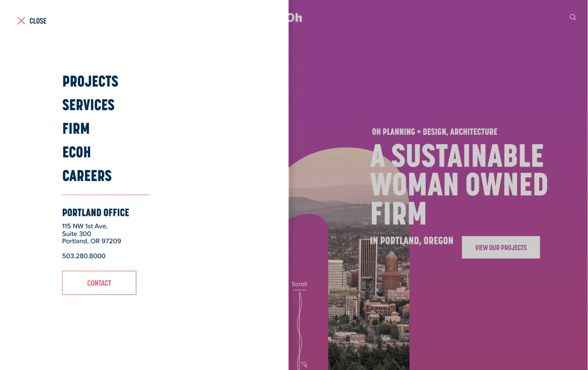The image size is (588, 370).
Task: Go to the Services page
Action: tap(89, 105)
